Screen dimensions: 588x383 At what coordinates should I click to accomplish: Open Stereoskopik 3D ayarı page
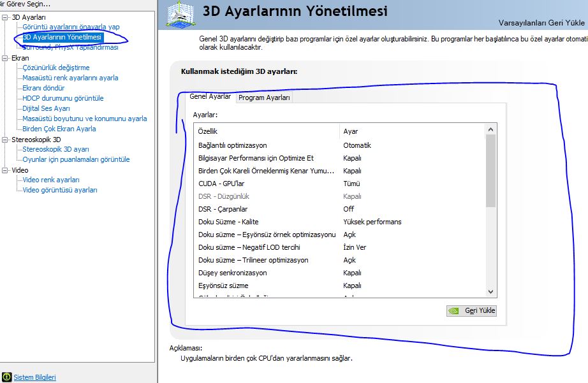click(x=55, y=149)
